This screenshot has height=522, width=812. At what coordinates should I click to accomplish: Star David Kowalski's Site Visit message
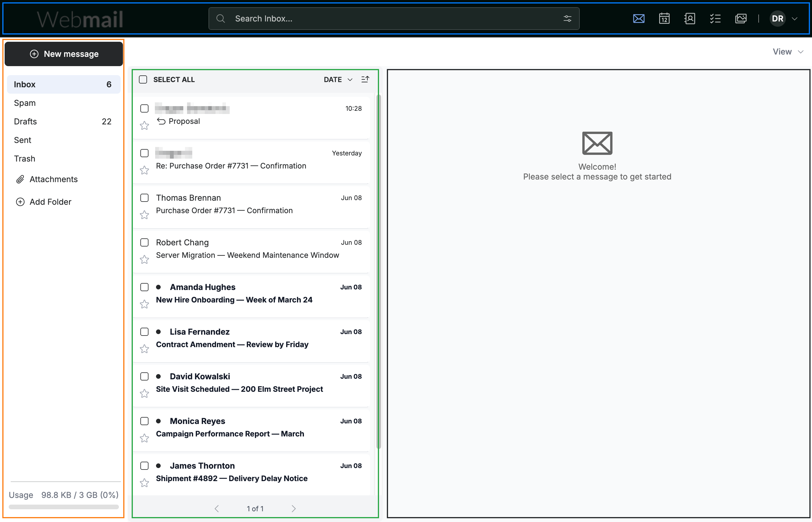click(x=144, y=394)
